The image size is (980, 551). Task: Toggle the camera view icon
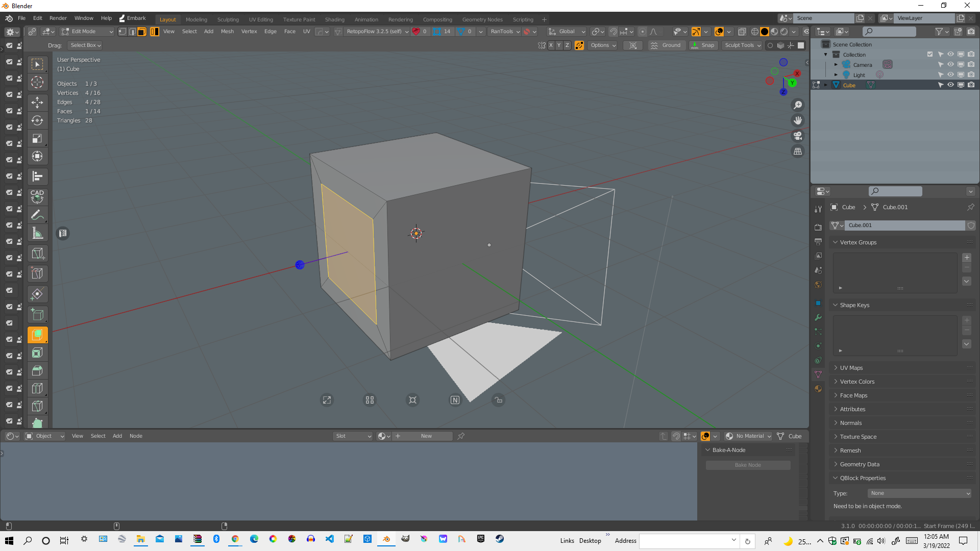coord(798,136)
